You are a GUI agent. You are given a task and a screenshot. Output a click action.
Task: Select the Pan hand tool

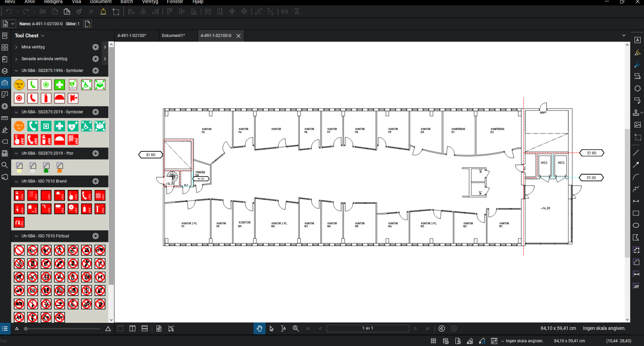tap(259, 329)
